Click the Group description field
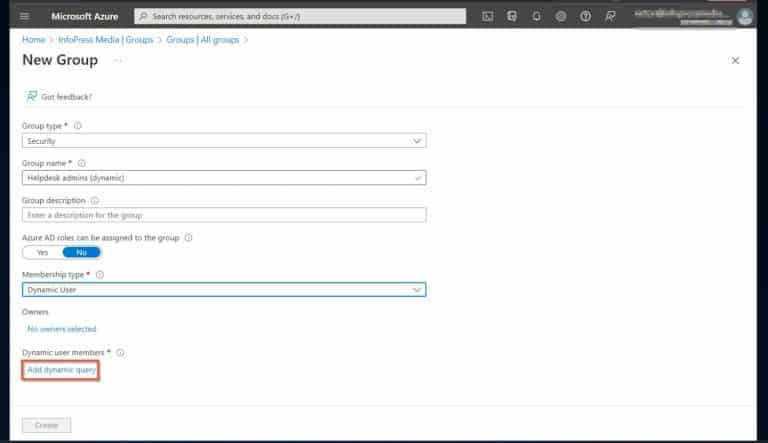The height and width of the screenshot is (443, 768). 224,215
